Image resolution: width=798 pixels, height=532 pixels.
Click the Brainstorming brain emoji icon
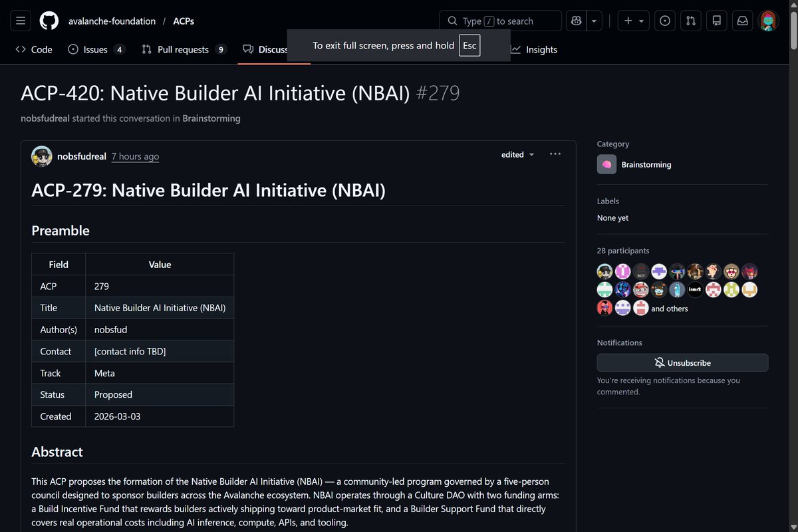click(606, 164)
